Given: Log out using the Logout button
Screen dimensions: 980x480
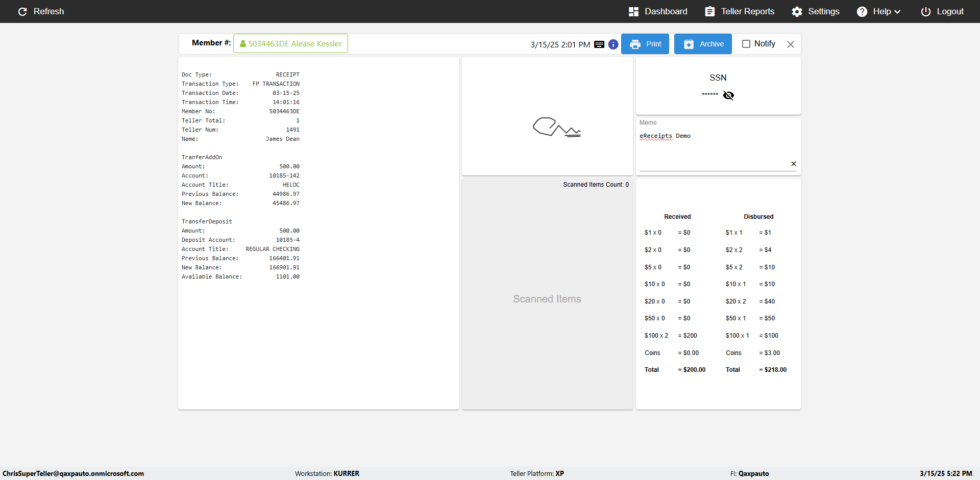Looking at the screenshot, I should pyautogui.click(x=942, y=11).
